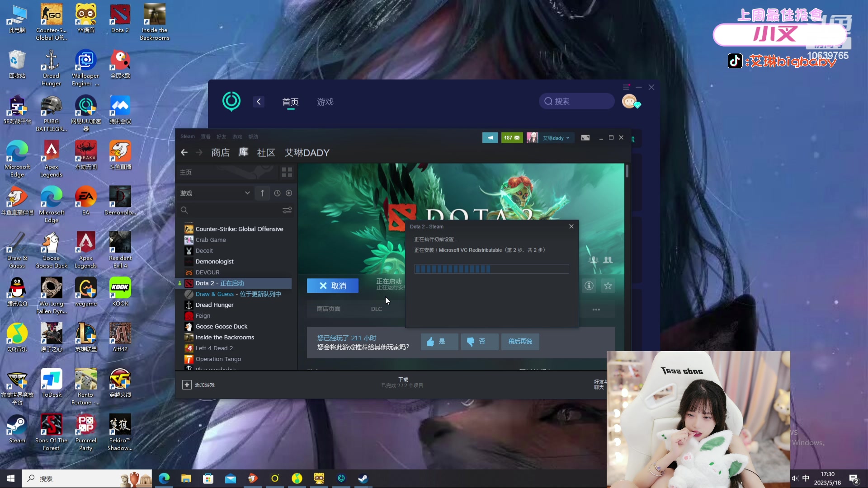Screen dimensions: 868x488
Task: Switch Steam library to grid view
Action: click(287, 172)
